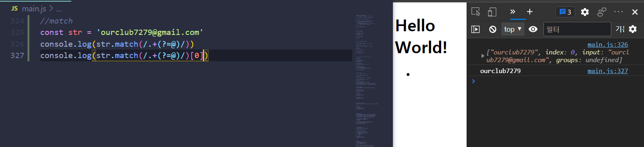
Task: Toggle live expression eye icon
Action: (x=533, y=29)
